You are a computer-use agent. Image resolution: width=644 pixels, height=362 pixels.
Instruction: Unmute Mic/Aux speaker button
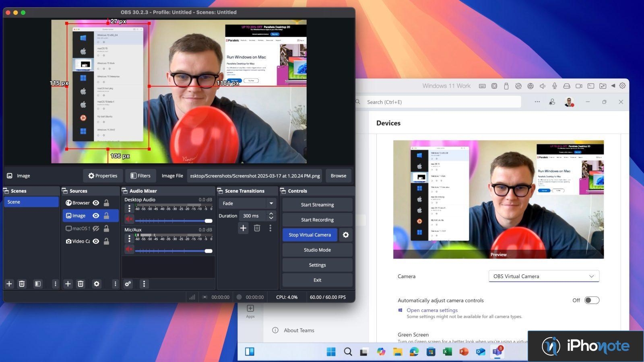129,249
